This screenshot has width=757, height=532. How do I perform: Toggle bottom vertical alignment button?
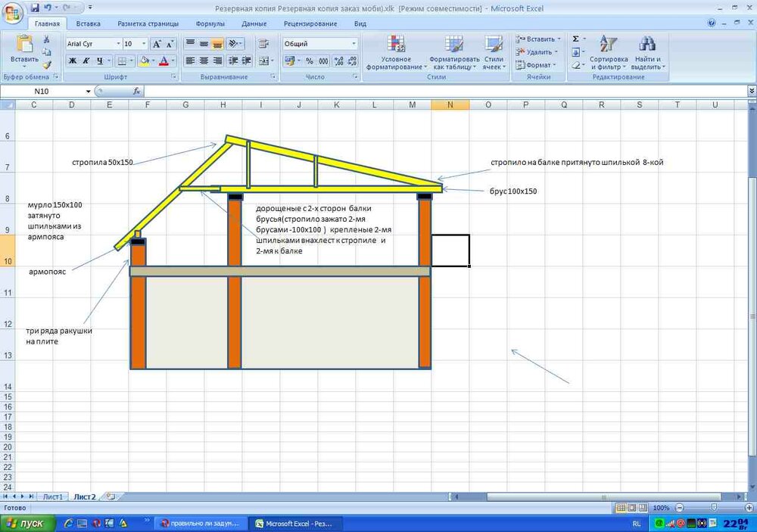coord(218,44)
